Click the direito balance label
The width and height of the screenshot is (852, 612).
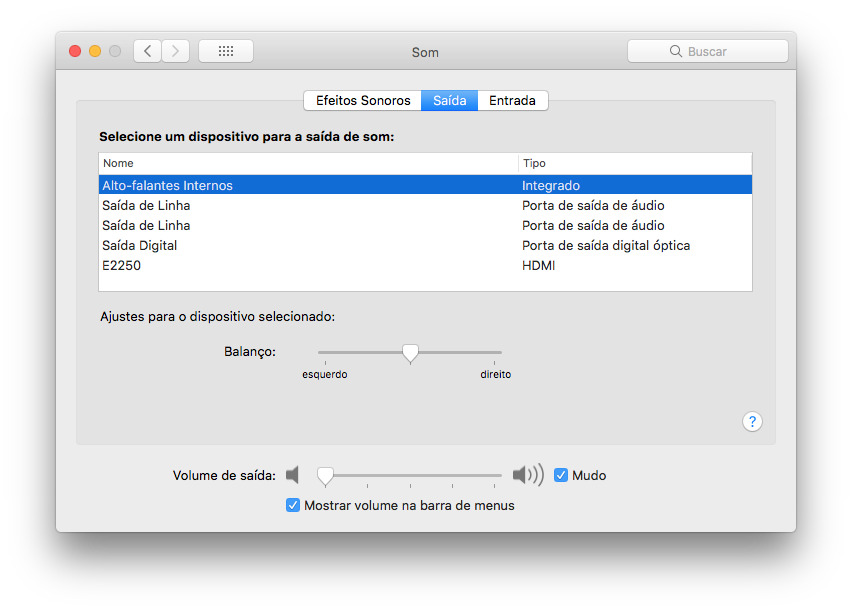point(496,374)
